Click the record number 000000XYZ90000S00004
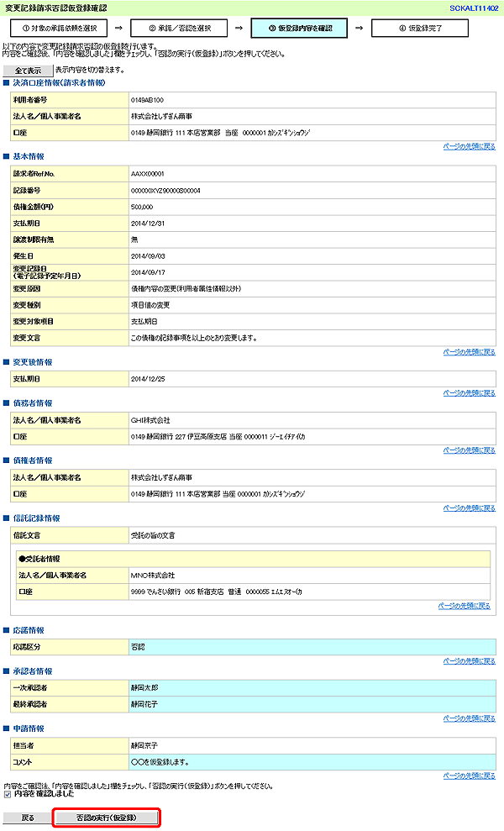This screenshot has height=831, width=504. 165,190
